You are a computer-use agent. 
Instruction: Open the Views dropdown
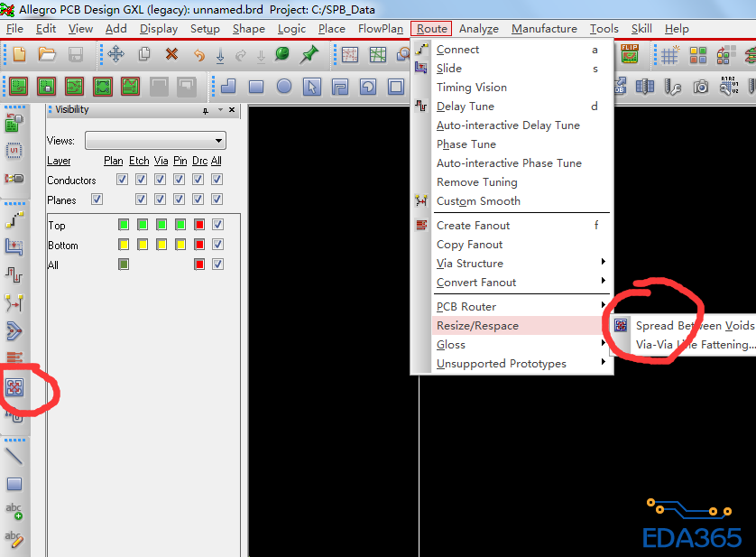click(x=155, y=141)
